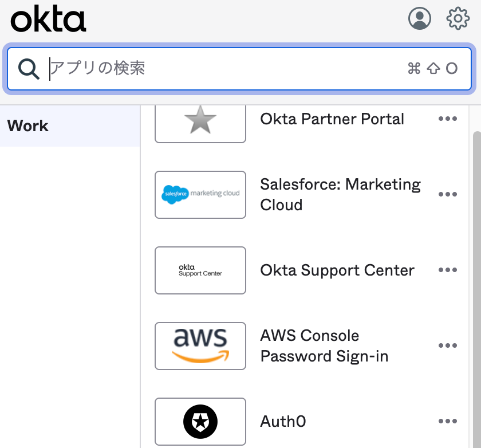Focus the app search input field
Viewport: 481px width, 448px height.
(x=223, y=69)
